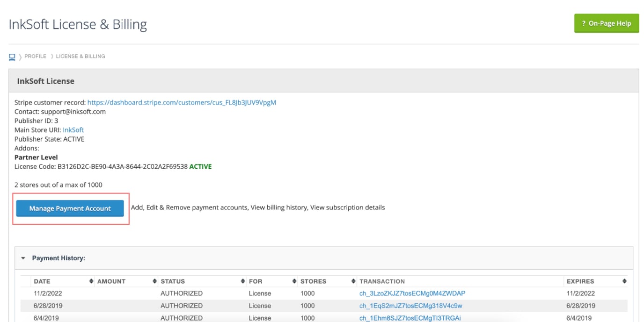Click the Manage Payment Account button

(x=70, y=208)
